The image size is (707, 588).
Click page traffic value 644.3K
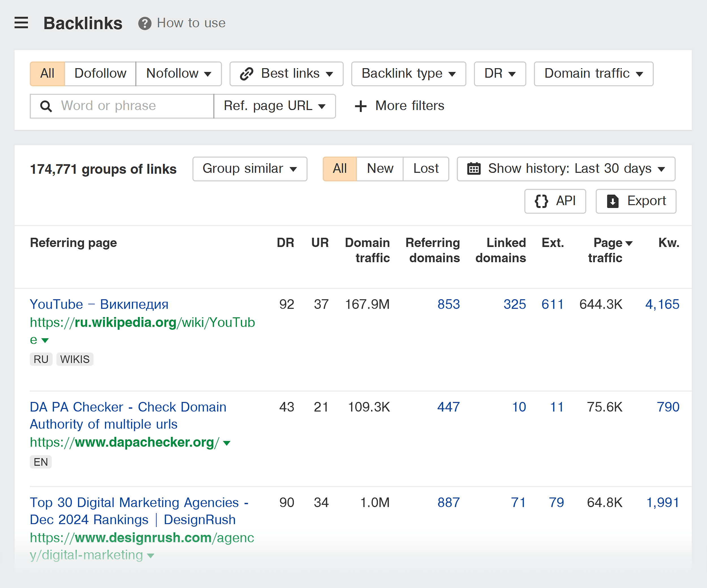pos(601,304)
